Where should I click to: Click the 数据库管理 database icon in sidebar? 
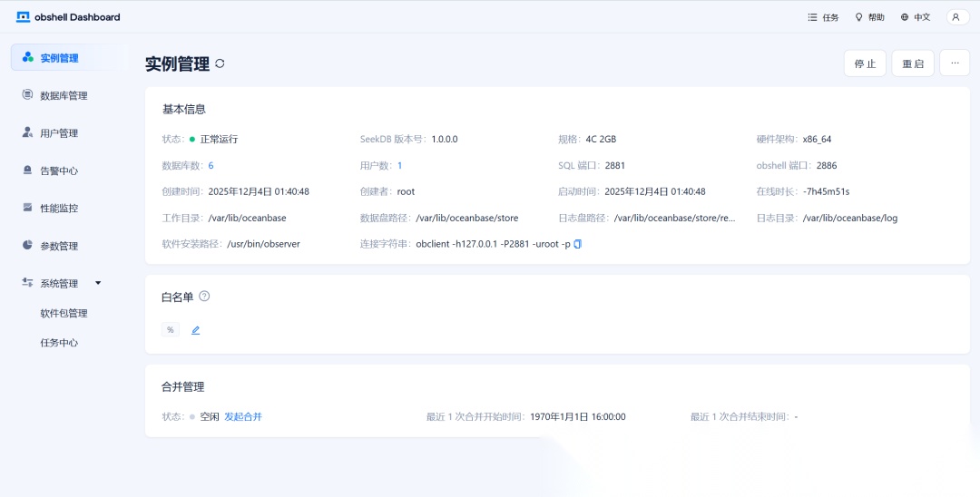coord(27,95)
